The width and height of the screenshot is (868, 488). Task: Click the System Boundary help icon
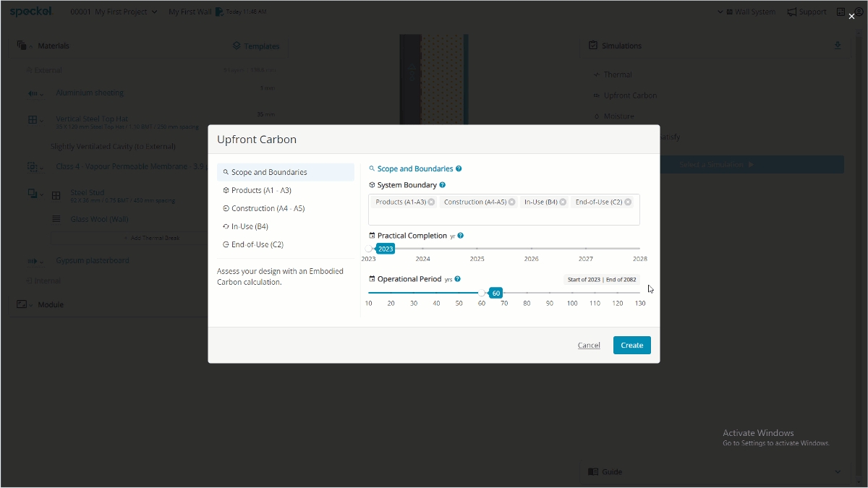tap(443, 185)
